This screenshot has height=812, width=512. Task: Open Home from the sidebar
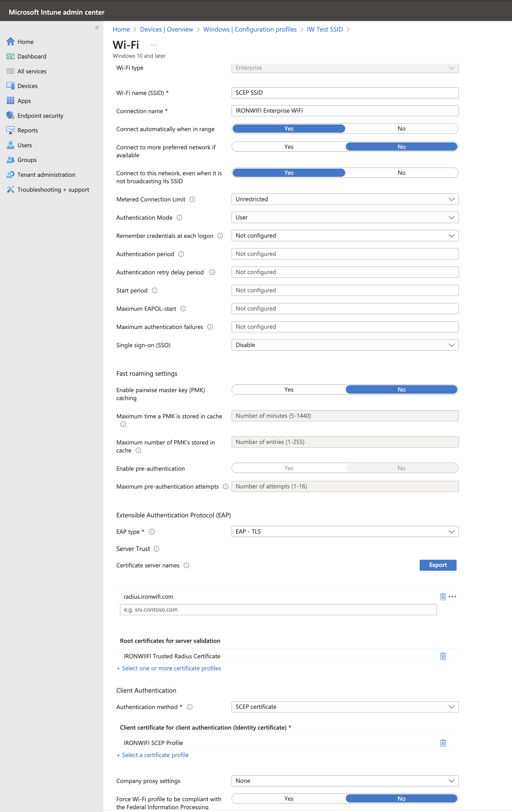pyautogui.click(x=11, y=42)
